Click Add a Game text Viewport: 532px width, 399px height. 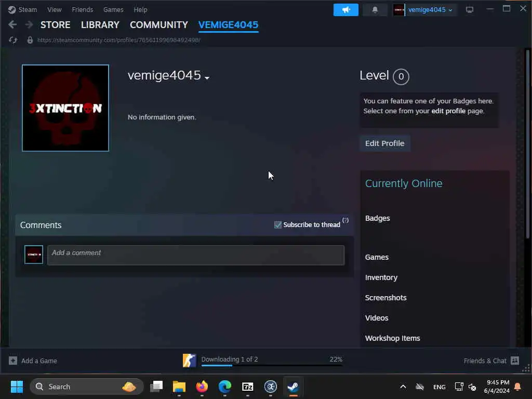(39, 361)
